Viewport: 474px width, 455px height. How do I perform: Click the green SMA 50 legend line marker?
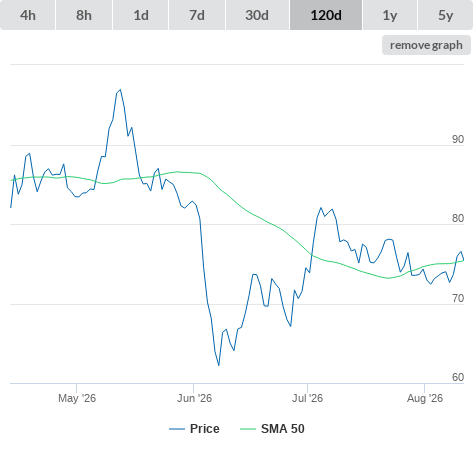[248, 429]
